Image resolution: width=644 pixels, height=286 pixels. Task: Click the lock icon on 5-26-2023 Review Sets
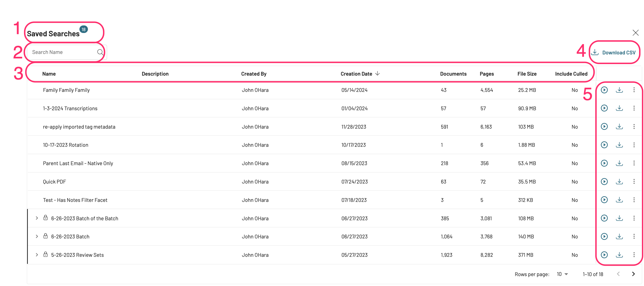[45, 254]
